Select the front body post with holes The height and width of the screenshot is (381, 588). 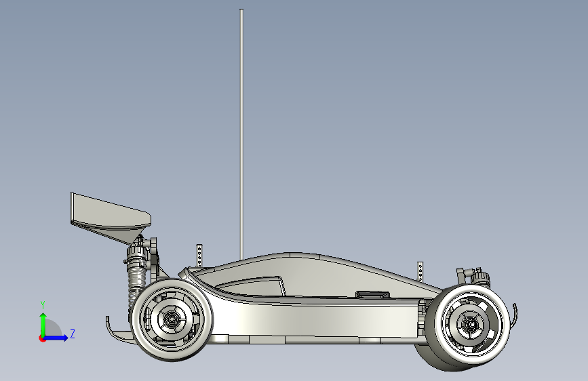click(x=420, y=271)
